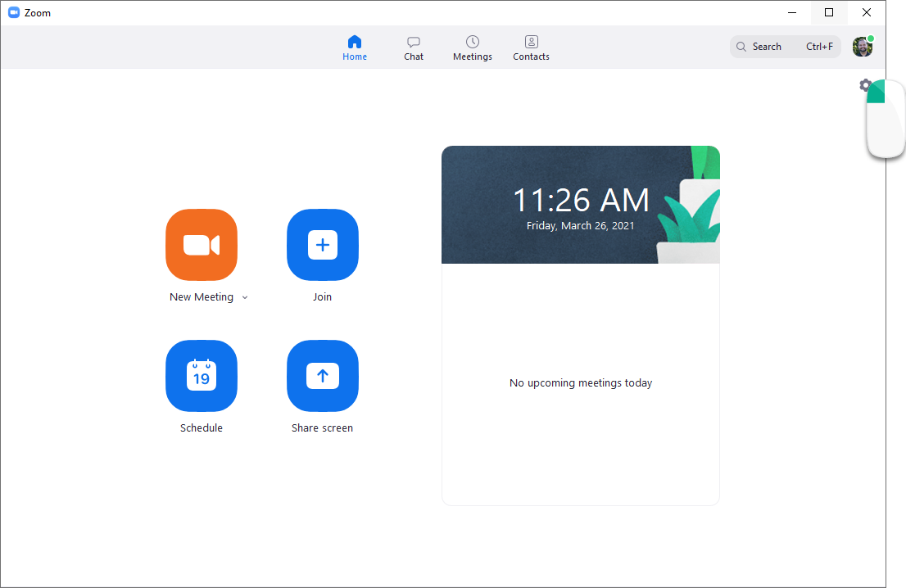Open your profile avatar menu
906x588 pixels.
pos(862,47)
